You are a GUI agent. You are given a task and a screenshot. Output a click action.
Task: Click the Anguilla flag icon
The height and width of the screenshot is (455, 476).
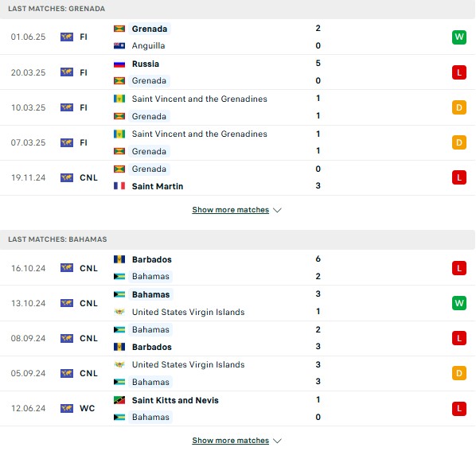(x=119, y=45)
